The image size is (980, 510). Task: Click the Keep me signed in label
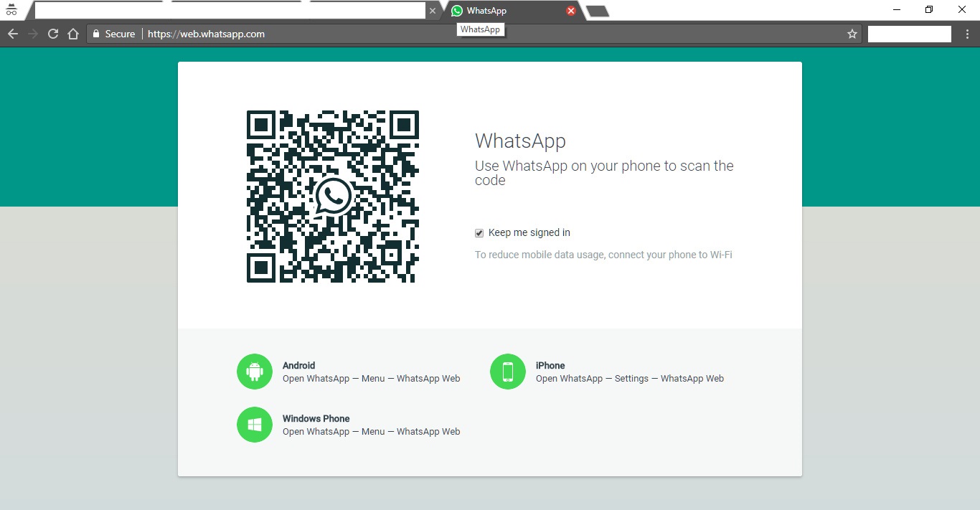pyautogui.click(x=529, y=232)
